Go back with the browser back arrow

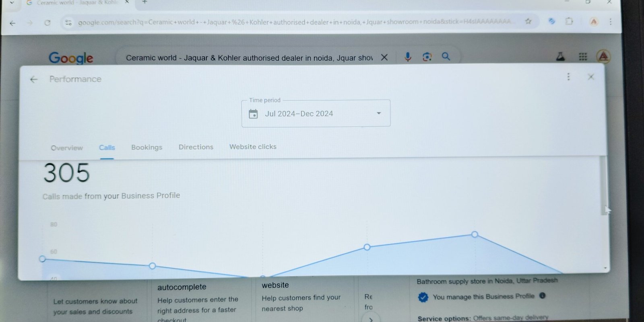12,23
